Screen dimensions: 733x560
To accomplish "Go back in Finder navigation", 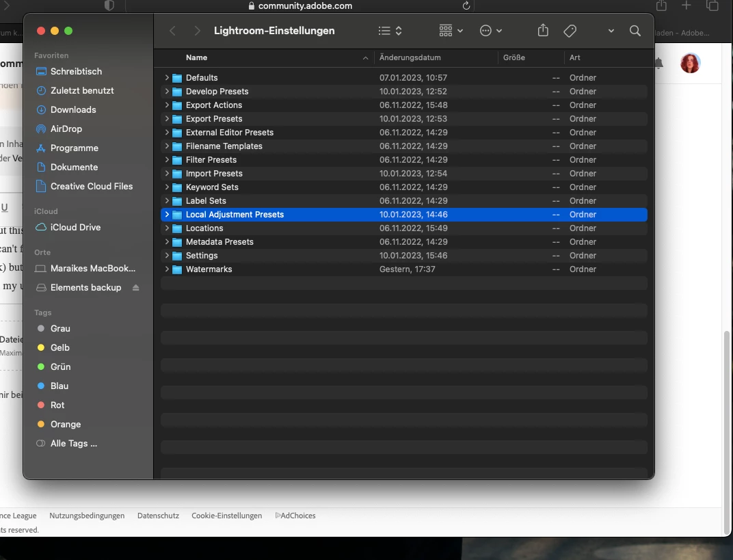I will (x=172, y=31).
